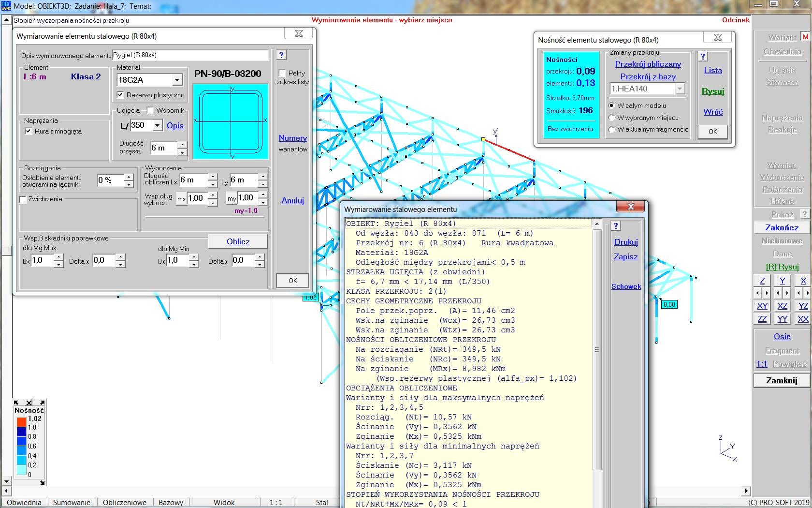Switch to the Obwiednia tab at bottom
The width and height of the screenshot is (812, 508).
point(24,502)
